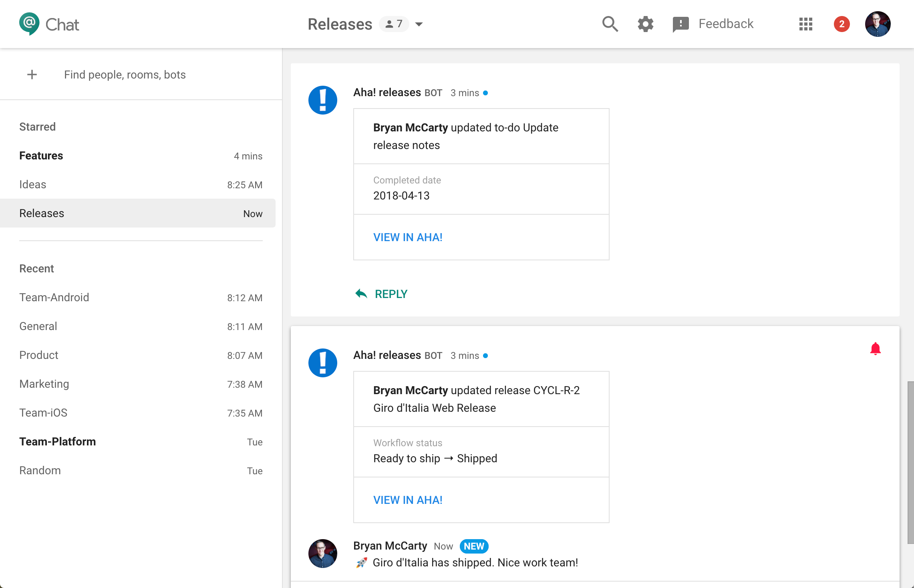Open notifications with the red badge
This screenshot has height=588, width=914.
(x=842, y=24)
